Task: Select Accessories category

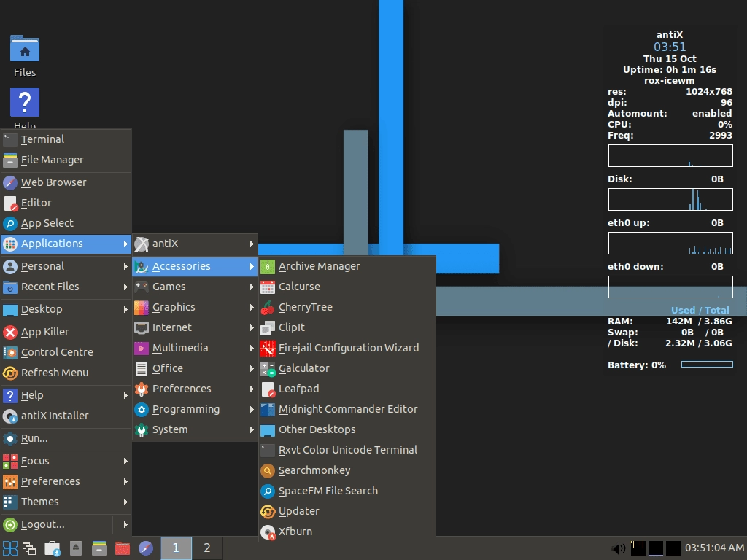Action: [x=195, y=267]
